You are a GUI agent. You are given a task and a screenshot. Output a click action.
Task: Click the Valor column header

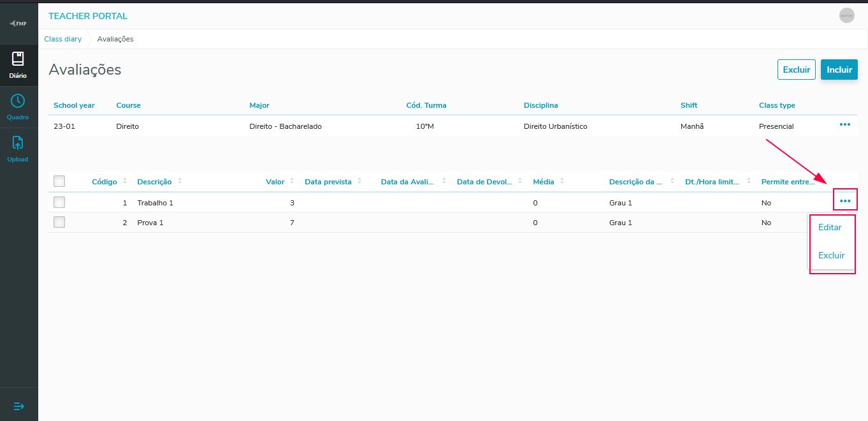(275, 182)
